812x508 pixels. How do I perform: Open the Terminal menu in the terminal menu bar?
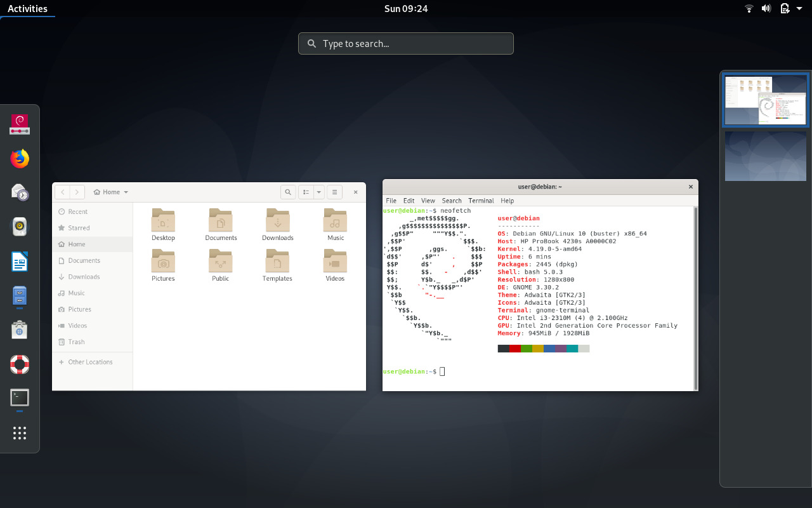481,201
